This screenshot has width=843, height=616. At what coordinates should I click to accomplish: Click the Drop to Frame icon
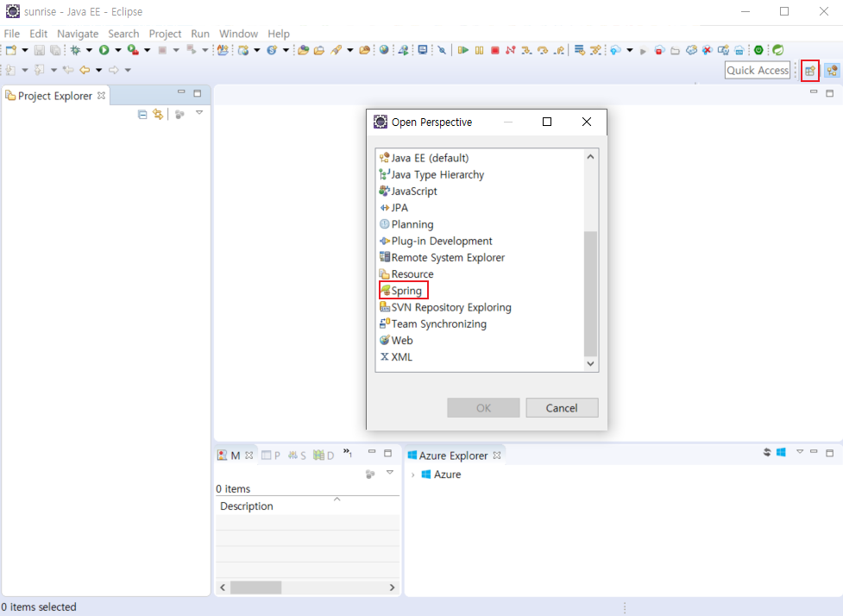580,50
